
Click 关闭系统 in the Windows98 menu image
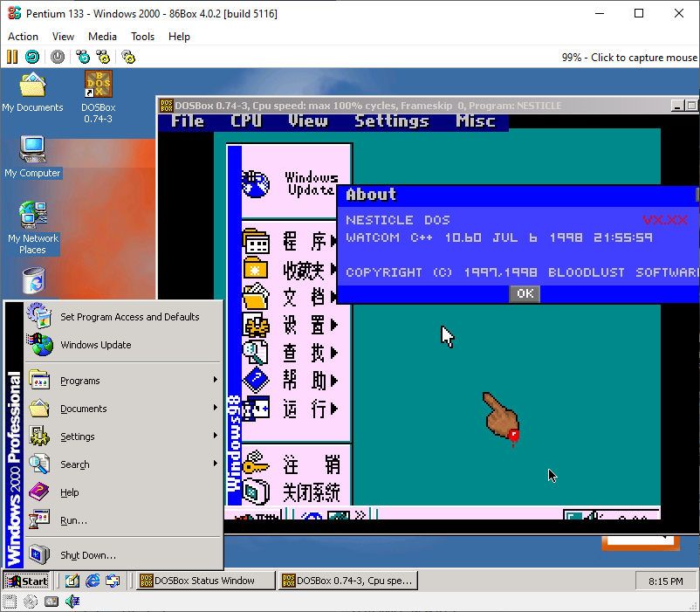312,493
